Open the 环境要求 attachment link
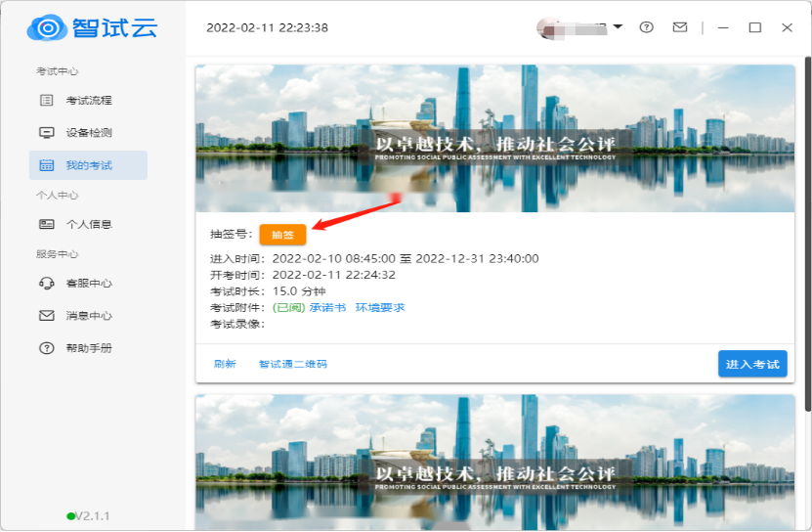The image size is (812, 532). point(379,307)
